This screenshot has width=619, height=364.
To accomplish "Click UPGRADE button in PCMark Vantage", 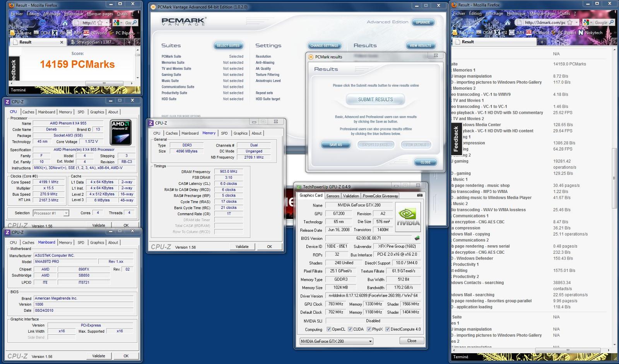I will 423,22.
